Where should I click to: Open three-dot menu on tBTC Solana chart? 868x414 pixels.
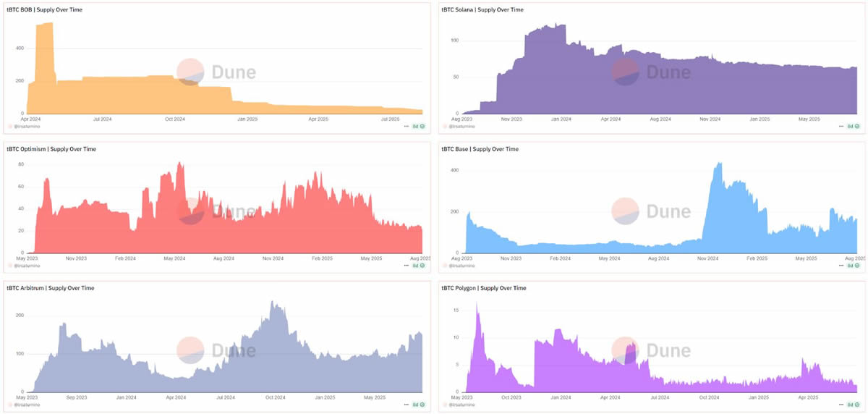pos(841,126)
